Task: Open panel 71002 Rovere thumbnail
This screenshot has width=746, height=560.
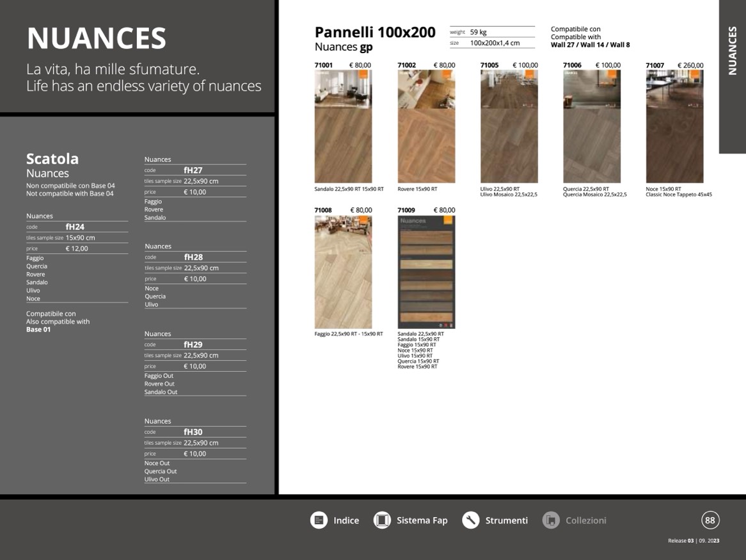Action: (426, 127)
